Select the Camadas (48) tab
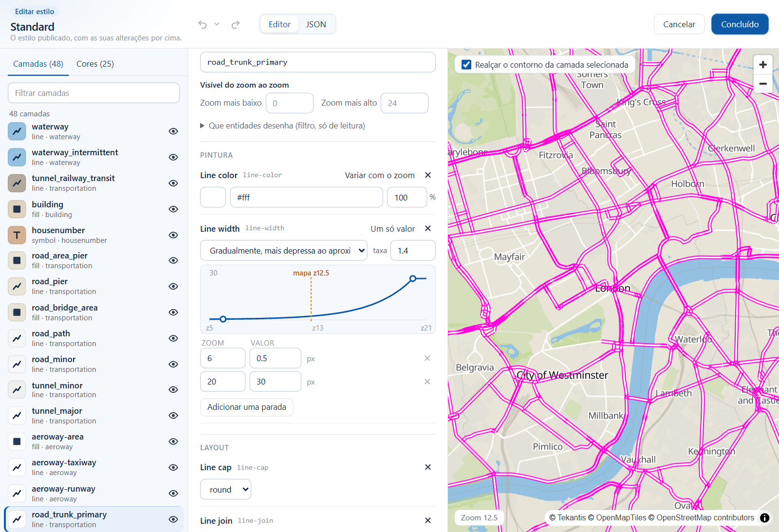Screen dimensions: 779x532 38,64
